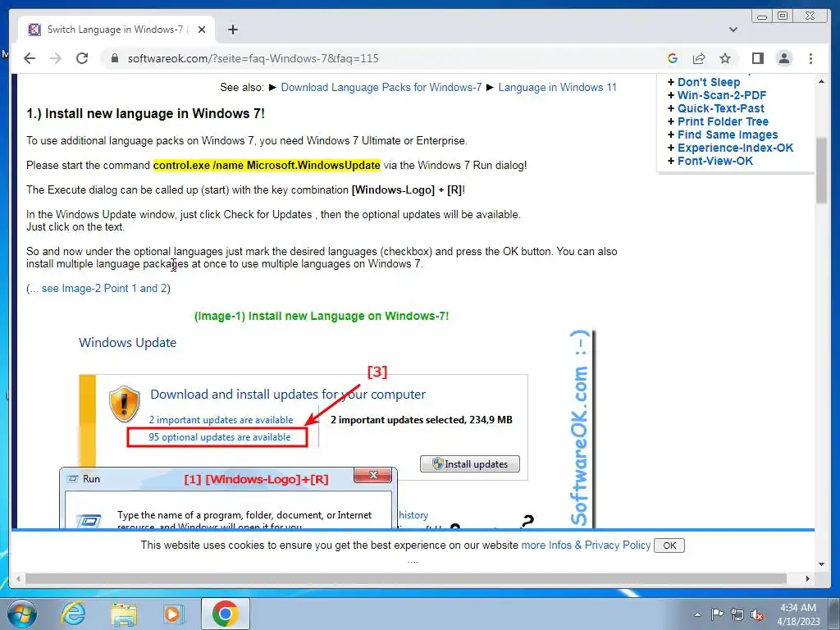
Task: Close the Switch Language tab
Action: (202, 30)
